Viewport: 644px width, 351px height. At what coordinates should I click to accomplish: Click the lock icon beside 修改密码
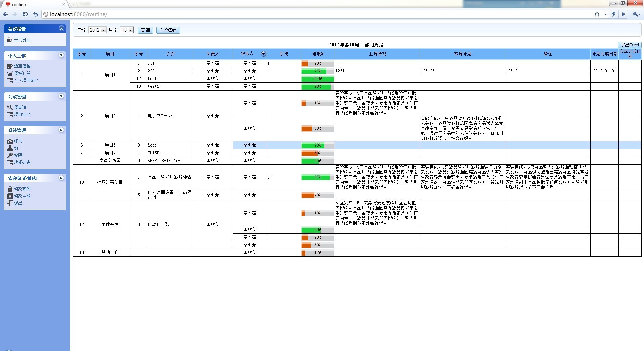tap(10, 189)
